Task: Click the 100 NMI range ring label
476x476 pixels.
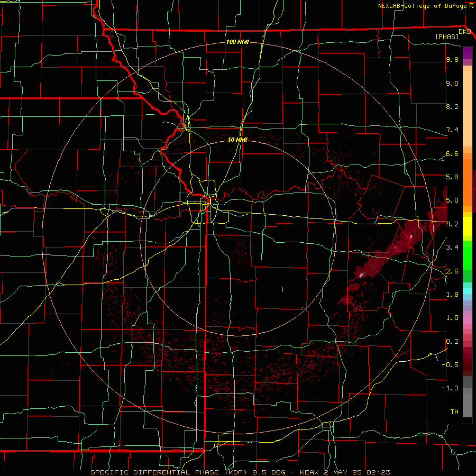Action: click(x=237, y=42)
